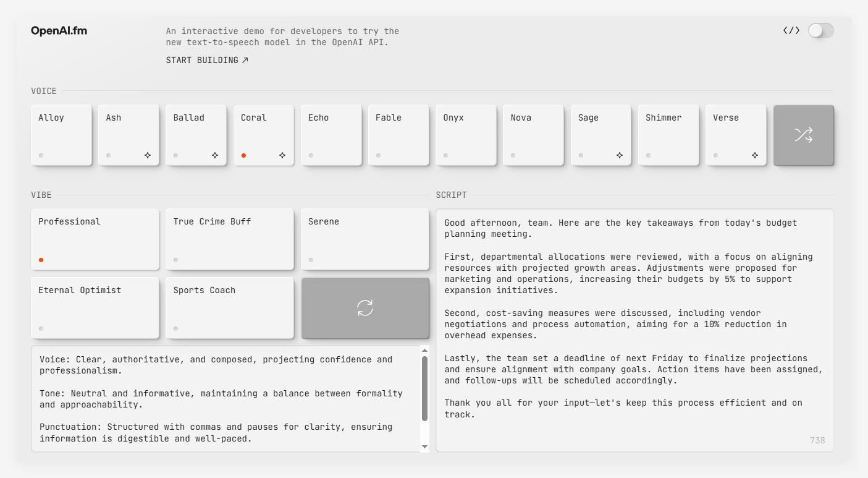Click the SCRIPT section label
868x478 pixels.
[452, 195]
